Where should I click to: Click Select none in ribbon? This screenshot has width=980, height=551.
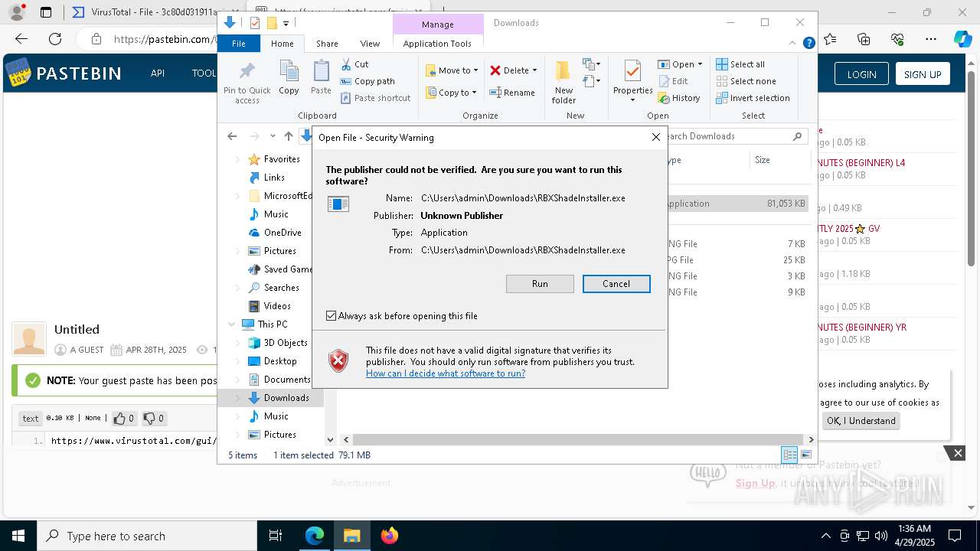pyautogui.click(x=746, y=81)
